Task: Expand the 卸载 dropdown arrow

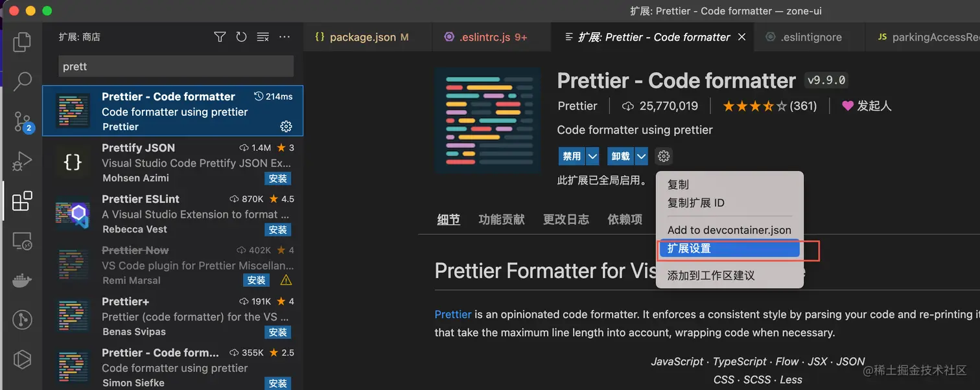Action: pos(641,156)
